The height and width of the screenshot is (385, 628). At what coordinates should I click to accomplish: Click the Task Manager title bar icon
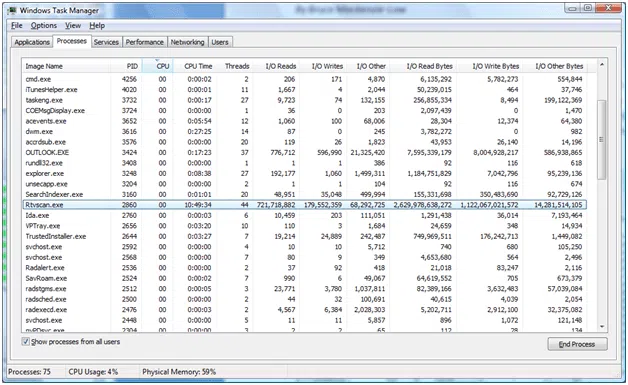pos(12,10)
